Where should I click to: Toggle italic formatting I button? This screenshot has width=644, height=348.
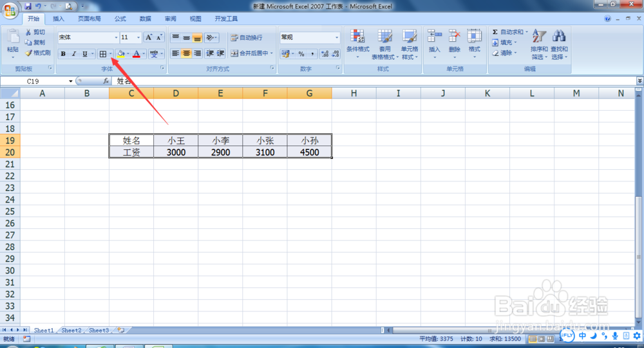tap(74, 54)
